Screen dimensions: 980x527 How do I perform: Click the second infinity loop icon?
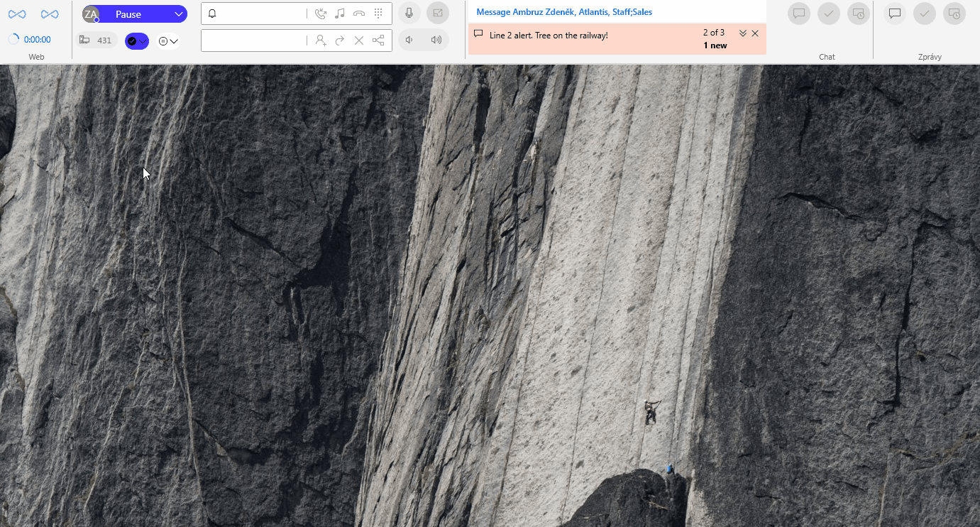50,14
